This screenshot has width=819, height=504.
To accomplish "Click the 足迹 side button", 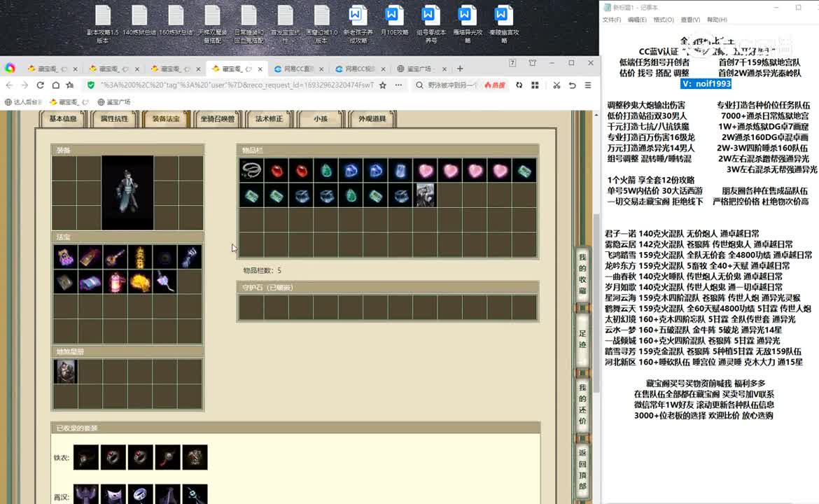I will coord(582,338).
